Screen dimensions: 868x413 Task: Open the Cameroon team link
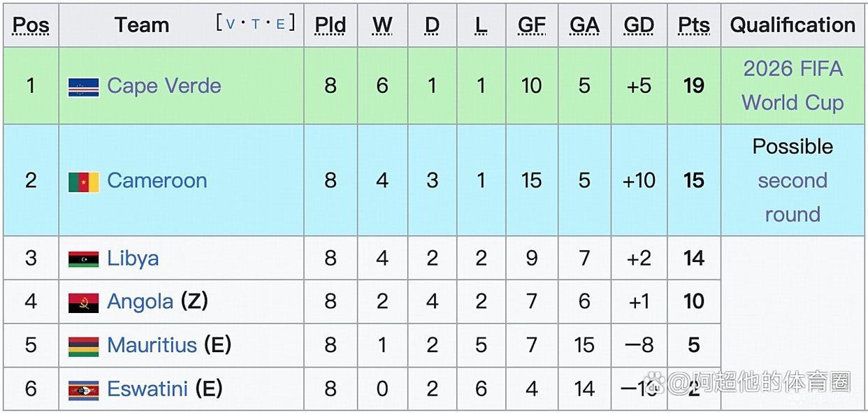point(157,180)
